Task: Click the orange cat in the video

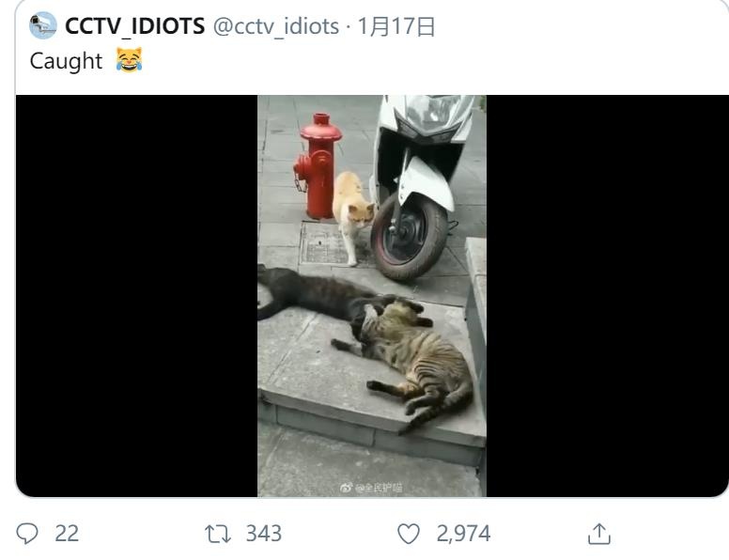Action: [353, 216]
